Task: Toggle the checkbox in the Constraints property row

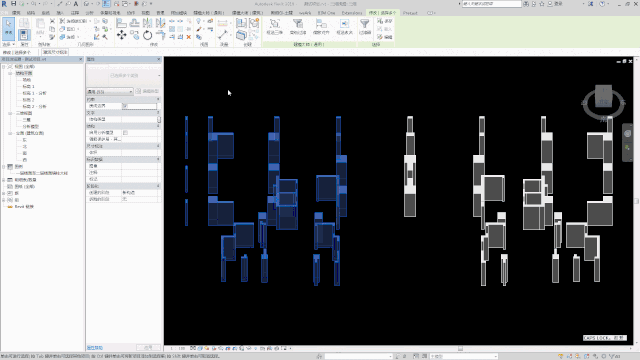Action: click(x=125, y=106)
